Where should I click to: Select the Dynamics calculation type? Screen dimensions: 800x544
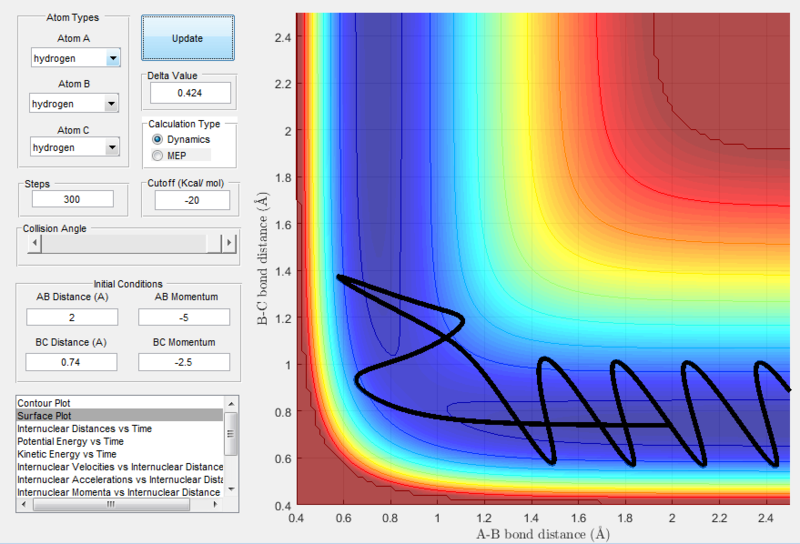tap(181, 139)
